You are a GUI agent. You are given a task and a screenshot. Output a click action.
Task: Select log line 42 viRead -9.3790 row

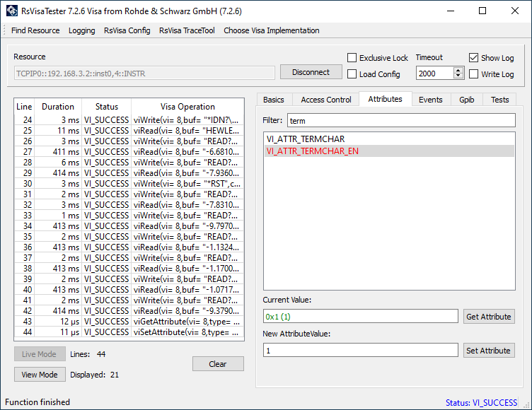click(x=129, y=310)
